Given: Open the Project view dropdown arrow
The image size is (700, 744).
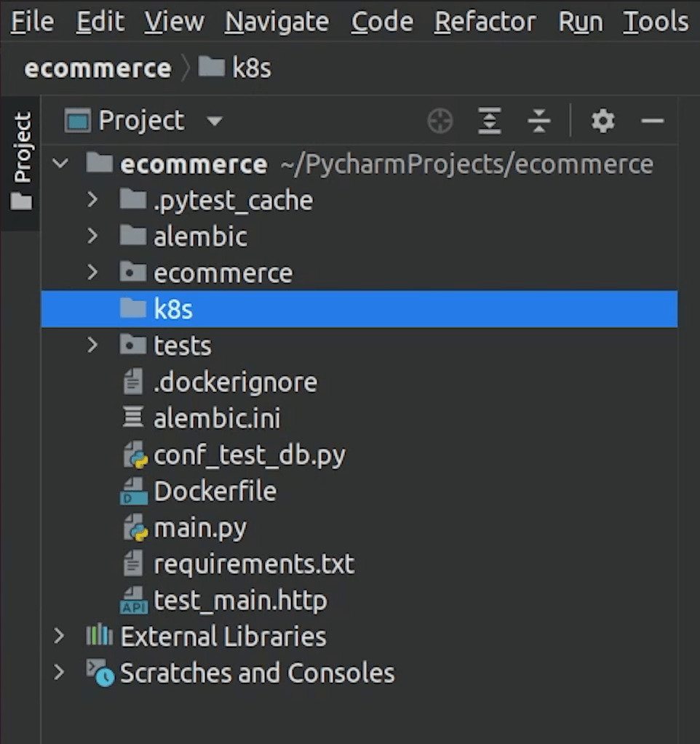Looking at the screenshot, I should [214, 121].
